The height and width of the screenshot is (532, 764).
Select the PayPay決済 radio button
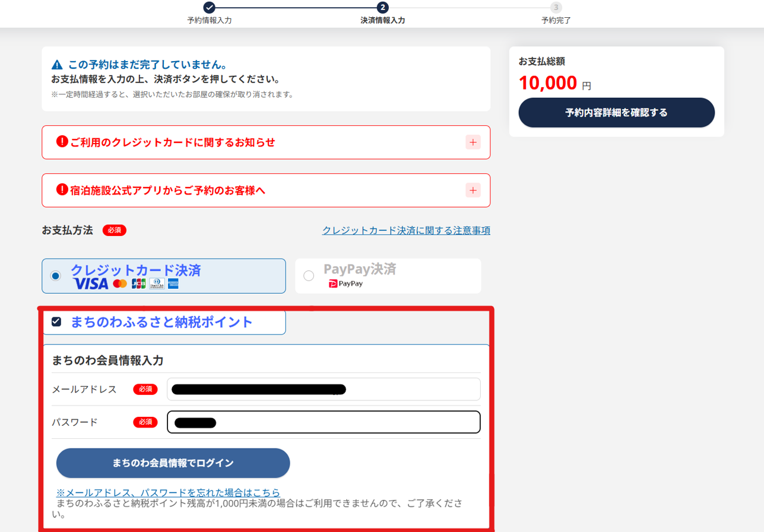tap(309, 276)
